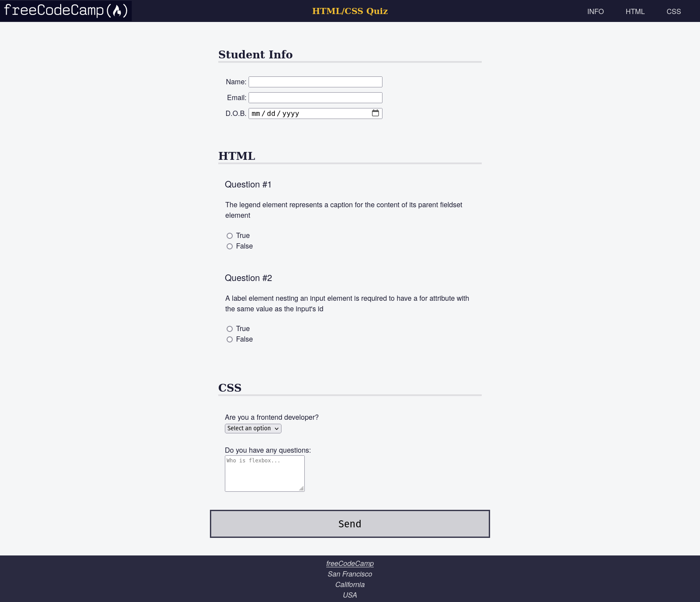700x602 pixels.
Task: Click the 'HTML/CSS Quiz' page title
Action: coord(350,11)
